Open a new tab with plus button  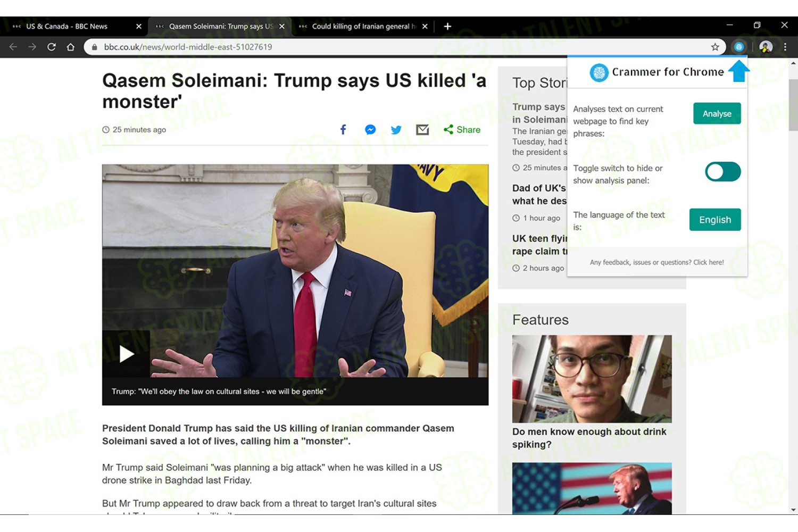click(447, 26)
